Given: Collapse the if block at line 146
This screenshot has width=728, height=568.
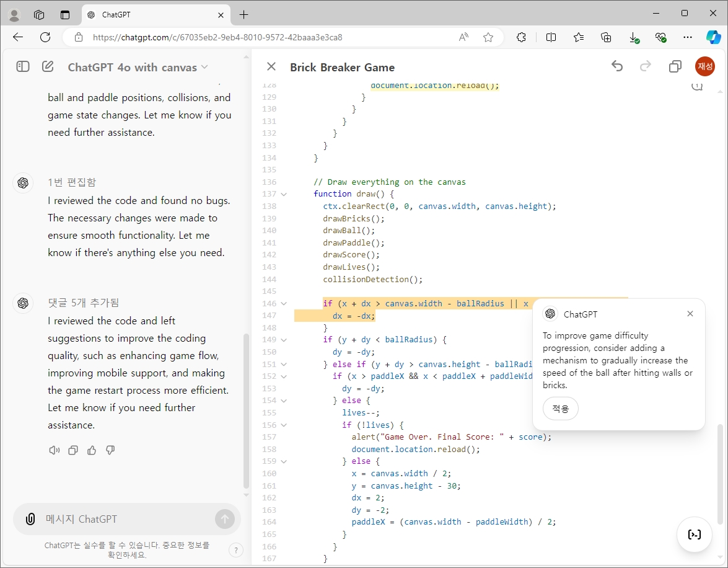Looking at the screenshot, I should [x=284, y=303].
